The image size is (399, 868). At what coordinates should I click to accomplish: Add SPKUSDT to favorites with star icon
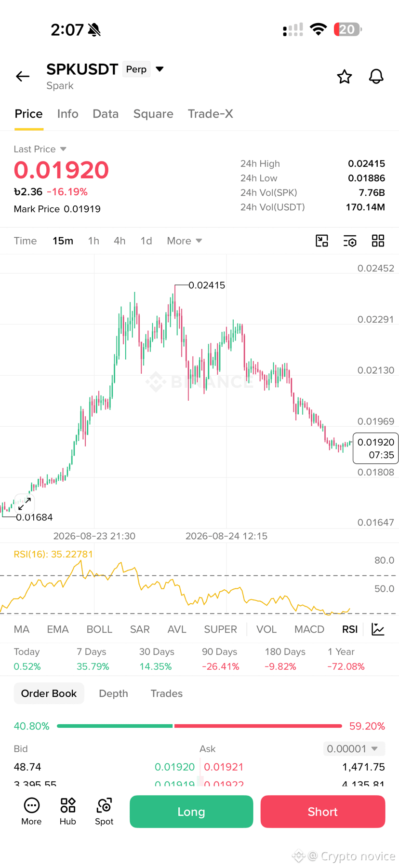pyautogui.click(x=344, y=76)
